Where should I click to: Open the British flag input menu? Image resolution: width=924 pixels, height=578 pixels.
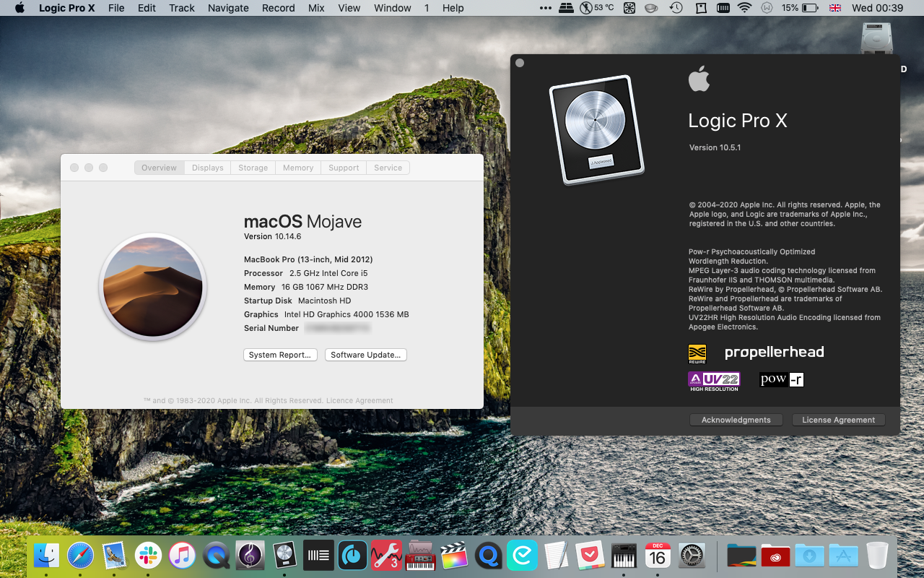(835, 8)
